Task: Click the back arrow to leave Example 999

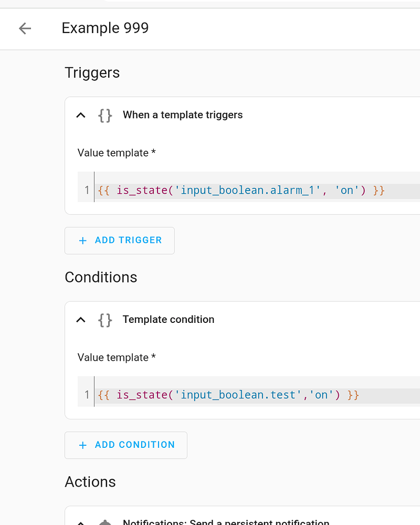Action: tap(25, 28)
